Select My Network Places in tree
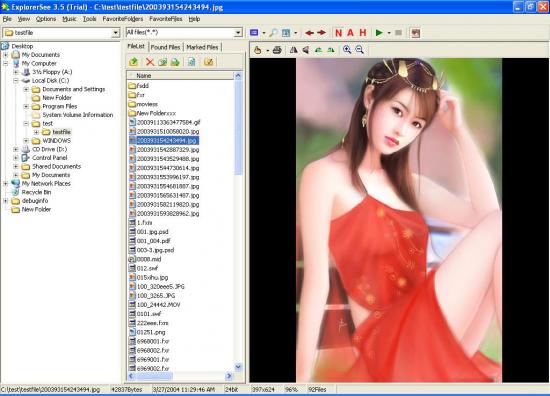Viewport: 550px width, 396px height. (x=46, y=183)
